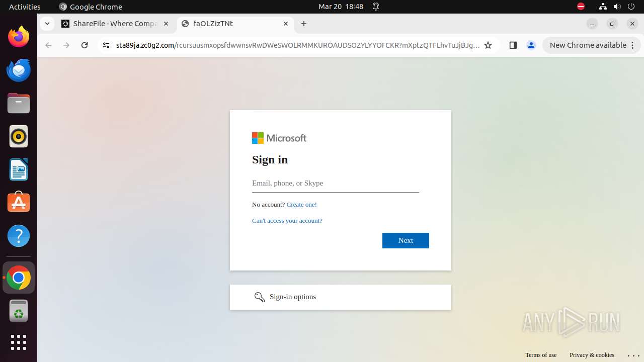Open the clock calendar Mar 20 18:48

341,7
